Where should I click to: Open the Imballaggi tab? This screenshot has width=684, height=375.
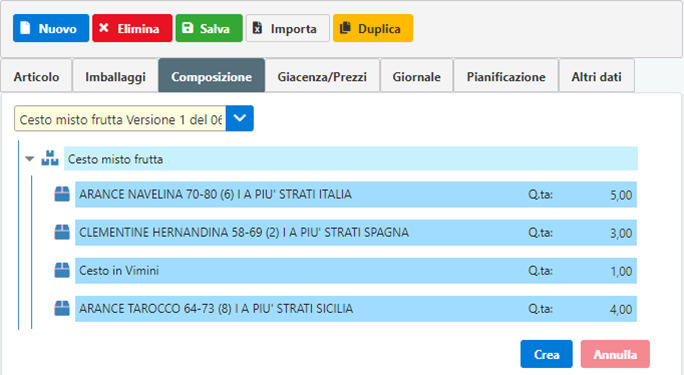pos(115,76)
